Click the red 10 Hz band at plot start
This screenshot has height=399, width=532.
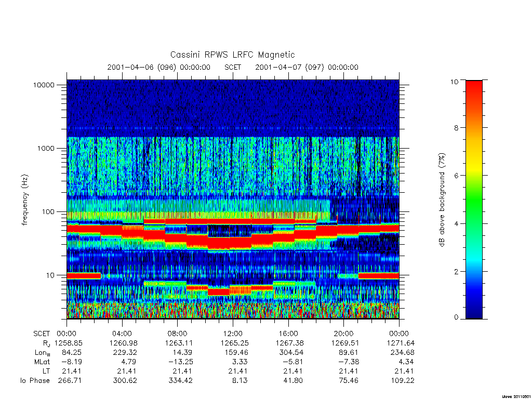pos(84,275)
